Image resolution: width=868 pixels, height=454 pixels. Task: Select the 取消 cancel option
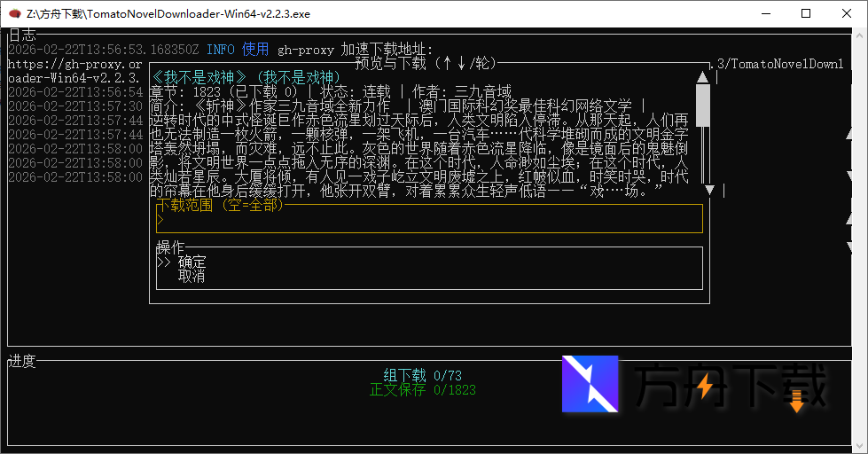pos(192,276)
